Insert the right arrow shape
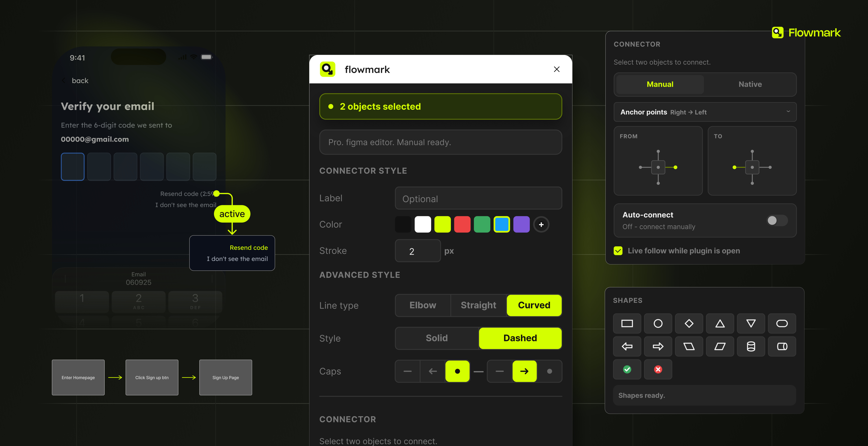The width and height of the screenshot is (868, 446). (x=658, y=346)
